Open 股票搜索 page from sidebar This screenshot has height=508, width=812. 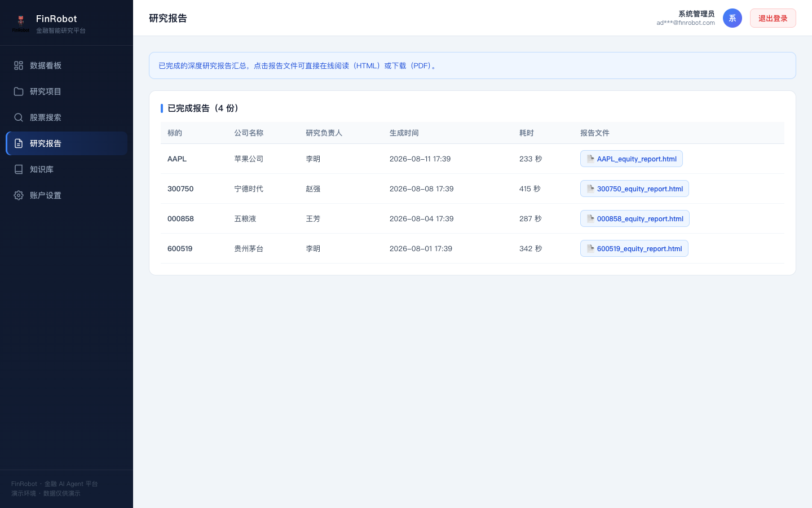coord(67,117)
